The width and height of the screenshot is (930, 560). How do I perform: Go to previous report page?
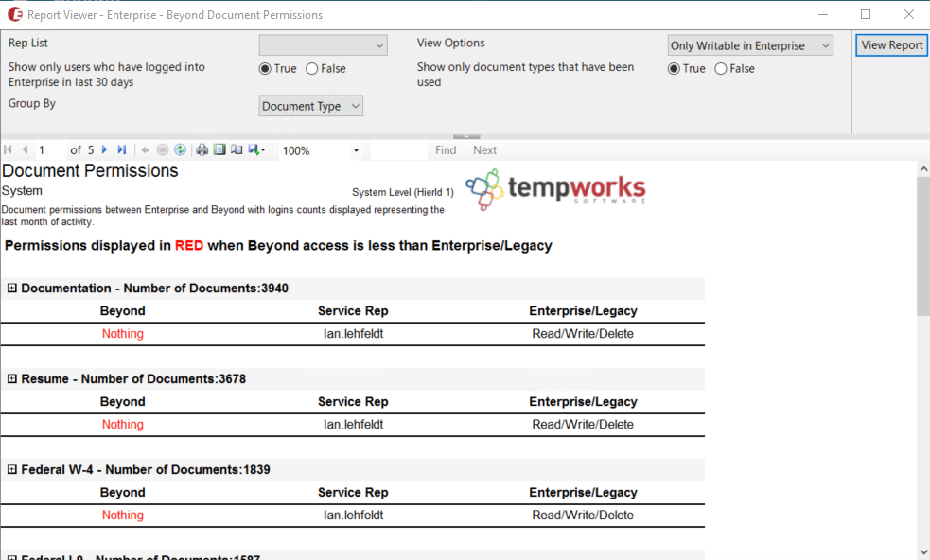coord(25,150)
